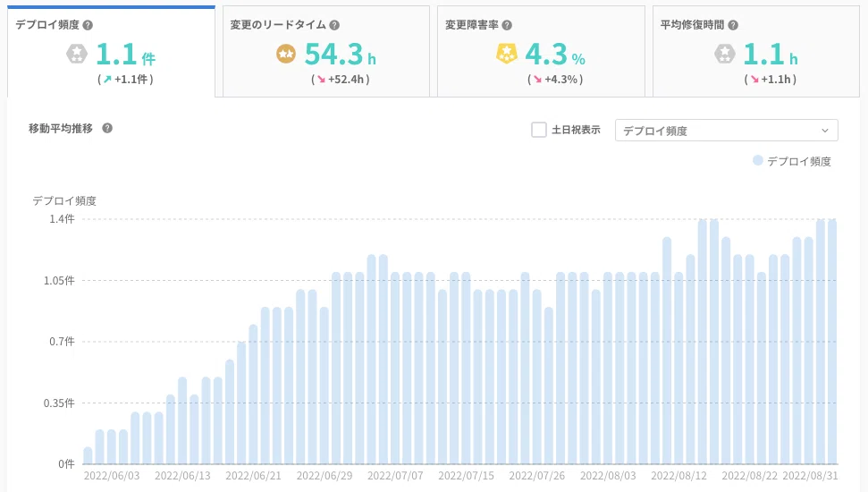Screen dimensions: 868x492
Task: Switch to the 変更のリードタイム tab
Action: pos(326,52)
